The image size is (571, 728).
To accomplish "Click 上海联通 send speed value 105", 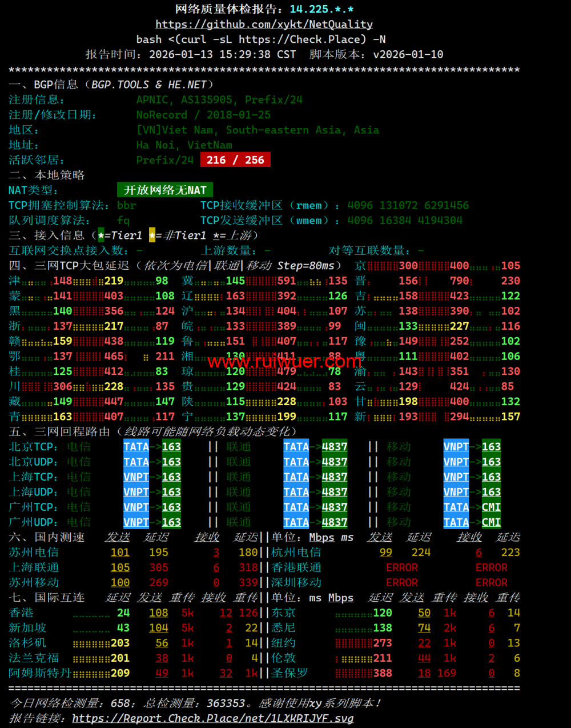I will [x=120, y=567].
